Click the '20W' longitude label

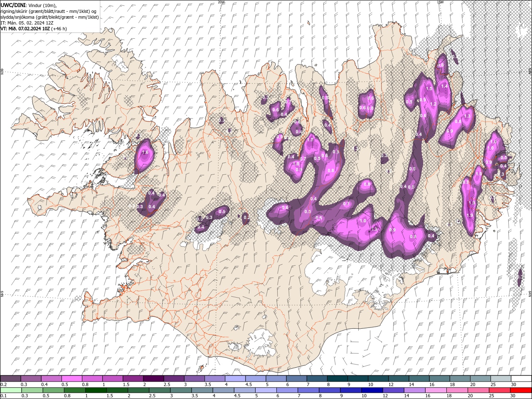221,2
